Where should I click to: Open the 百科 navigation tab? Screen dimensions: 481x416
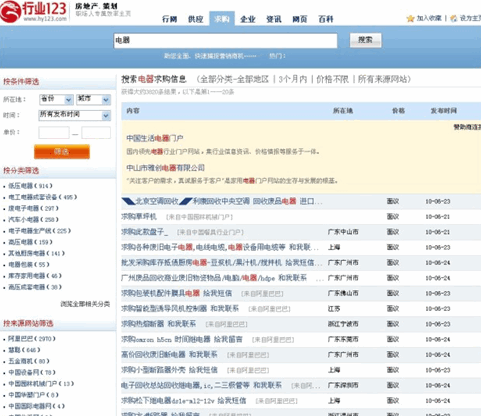(326, 19)
